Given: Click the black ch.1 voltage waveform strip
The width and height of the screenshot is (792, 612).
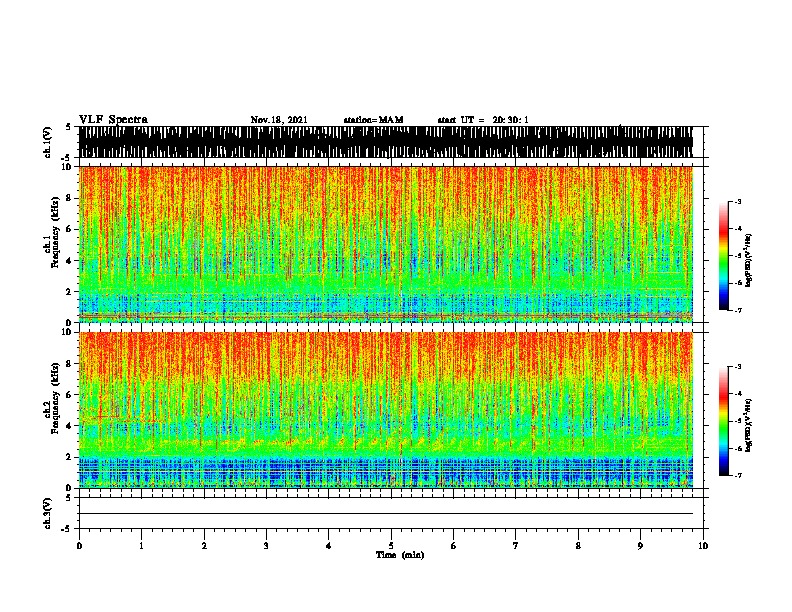Looking at the screenshot, I should [x=386, y=142].
